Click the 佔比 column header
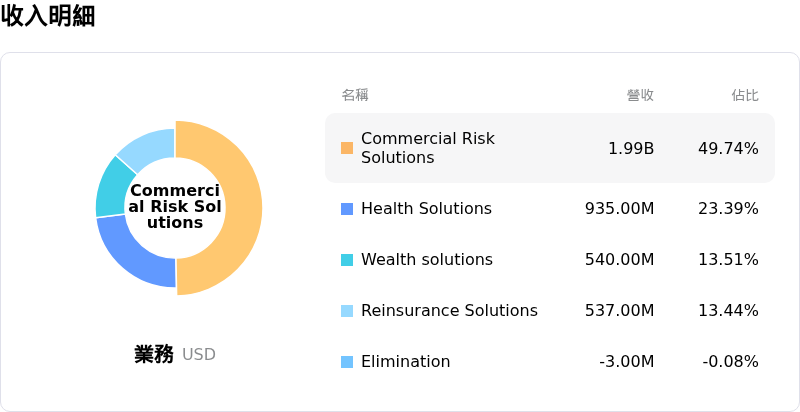 coord(745,95)
